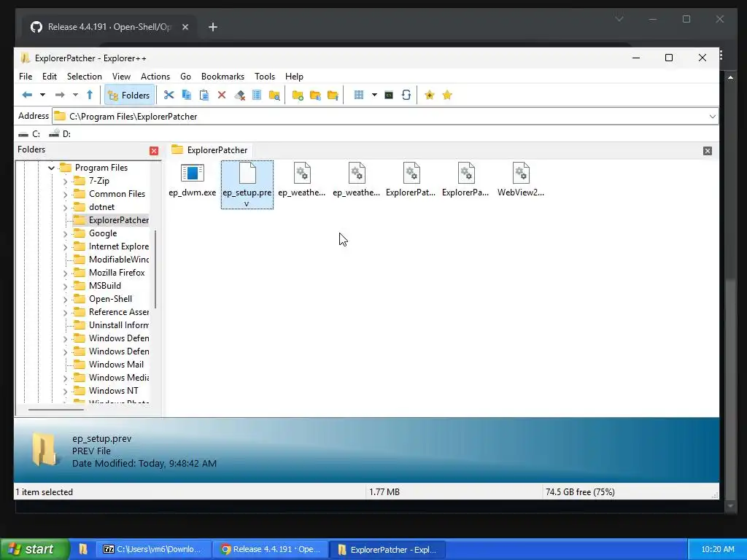Open a new tab in Chrome window
The height and width of the screenshot is (560, 747).
tap(213, 27)
